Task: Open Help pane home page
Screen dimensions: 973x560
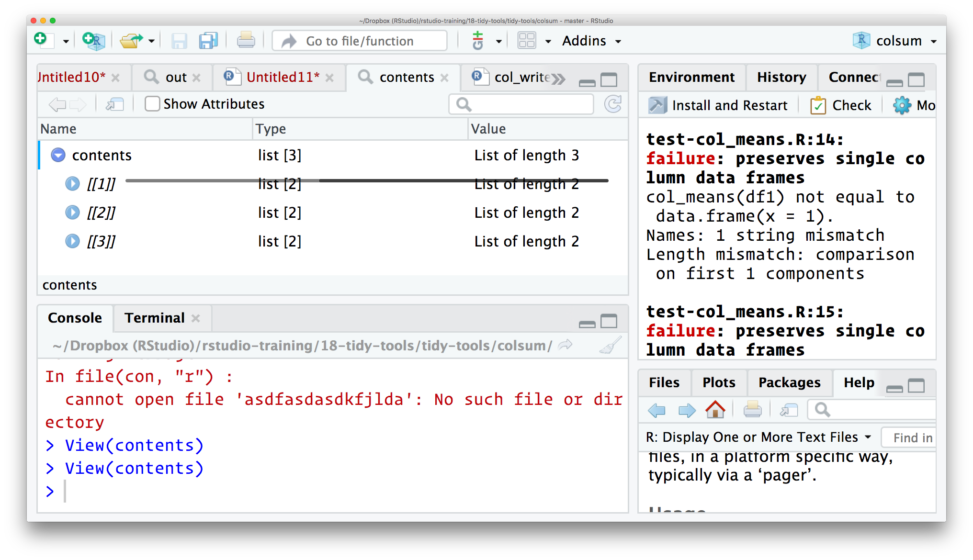Action: pyautogui.click(x=715, y=410)
